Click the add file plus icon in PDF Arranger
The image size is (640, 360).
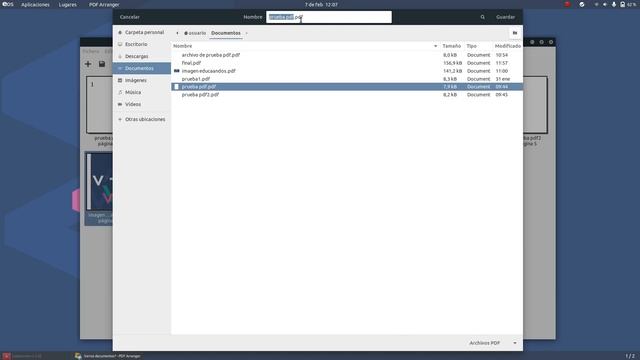click(x=88, y=64)
